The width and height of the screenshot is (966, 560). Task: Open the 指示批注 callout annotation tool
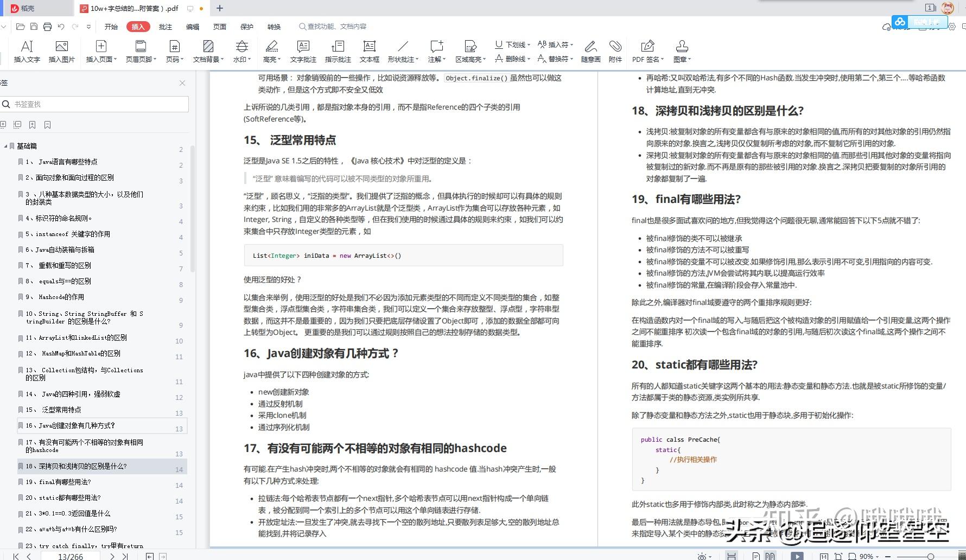tap(337, 50)
